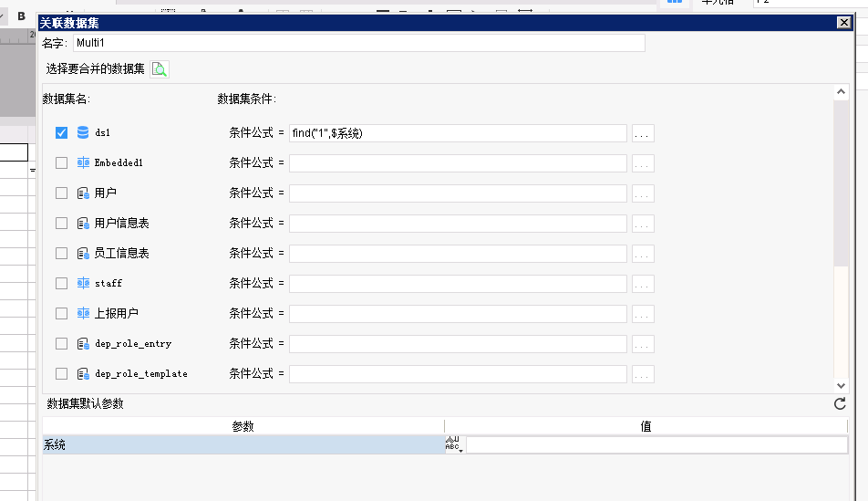This screenshot has height=501, width=868.
Task: Uncheck the ds1 dataset checkbox
Action: click(61, 133)
